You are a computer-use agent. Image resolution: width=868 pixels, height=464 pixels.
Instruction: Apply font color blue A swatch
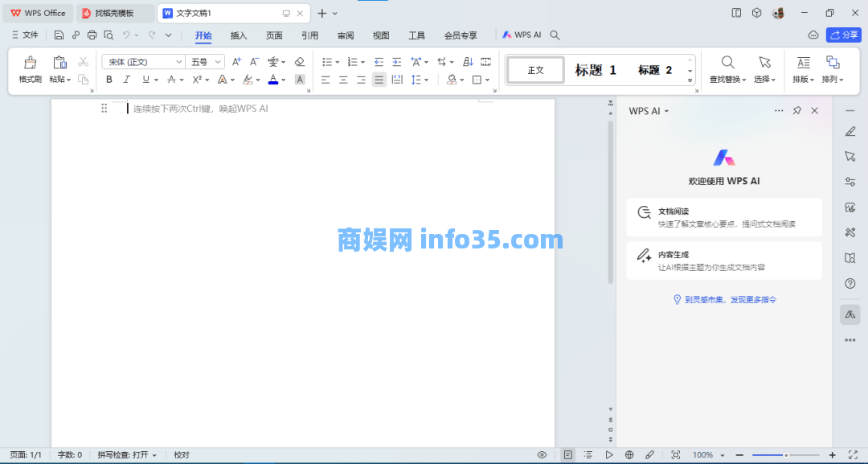(273, 80)
